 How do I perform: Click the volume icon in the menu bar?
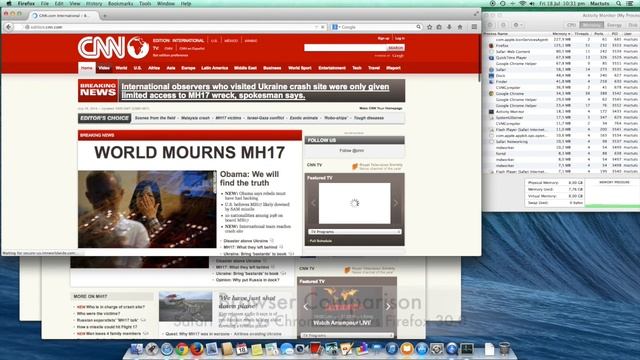tap(532, 3)
